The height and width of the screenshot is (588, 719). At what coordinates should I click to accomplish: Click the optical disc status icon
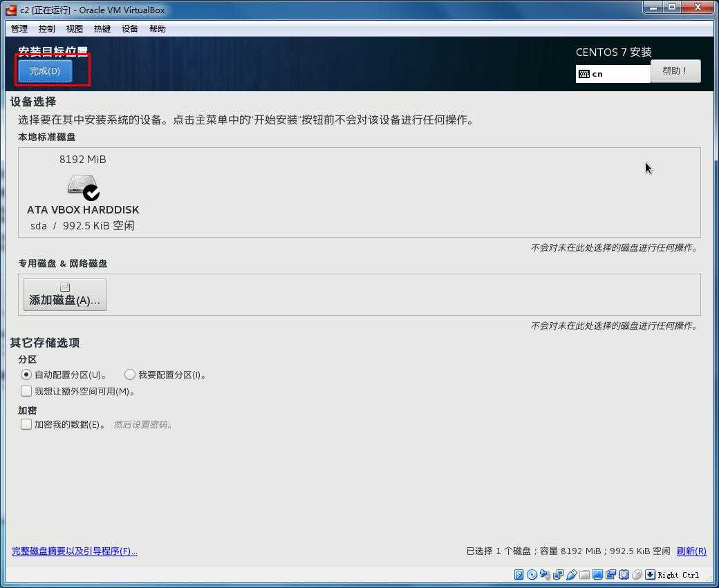(x=532, y=574)
